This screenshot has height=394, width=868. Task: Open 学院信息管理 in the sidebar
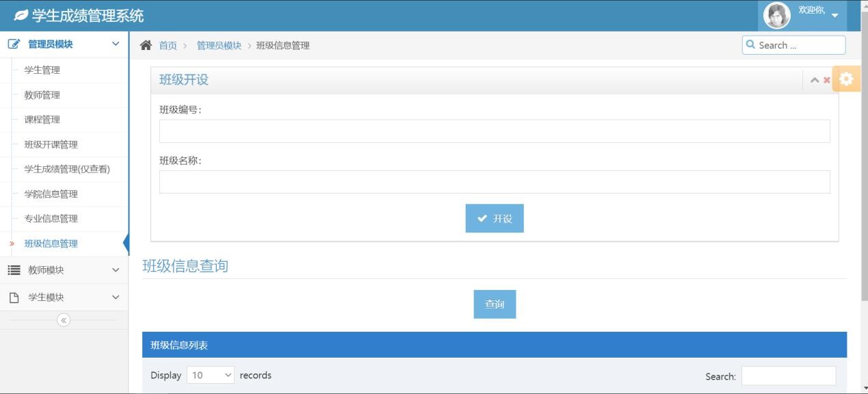click(51, 194)
